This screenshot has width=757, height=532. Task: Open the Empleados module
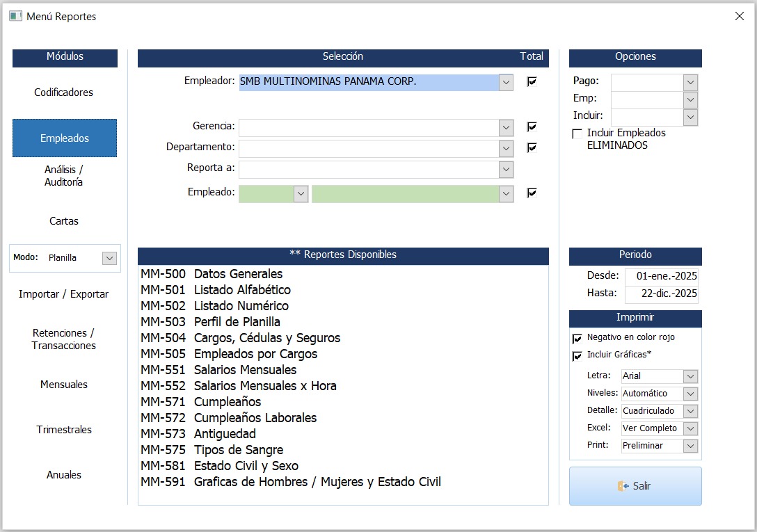click(65, 138)
